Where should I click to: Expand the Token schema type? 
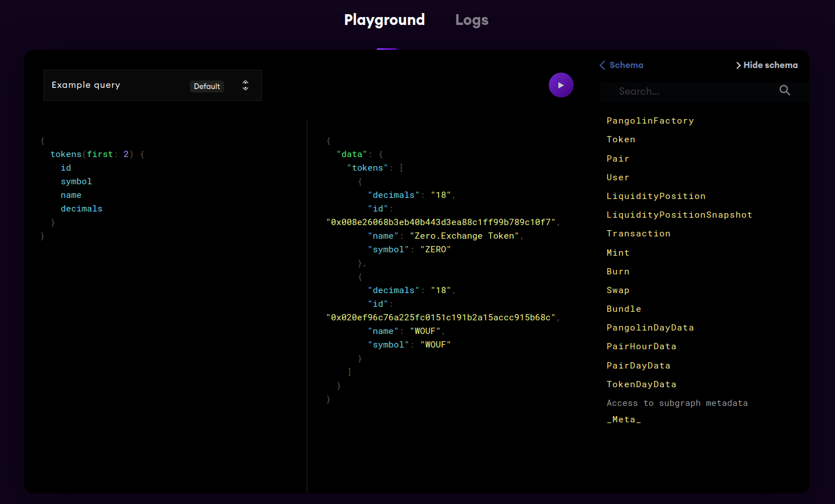tap(621, 139)
